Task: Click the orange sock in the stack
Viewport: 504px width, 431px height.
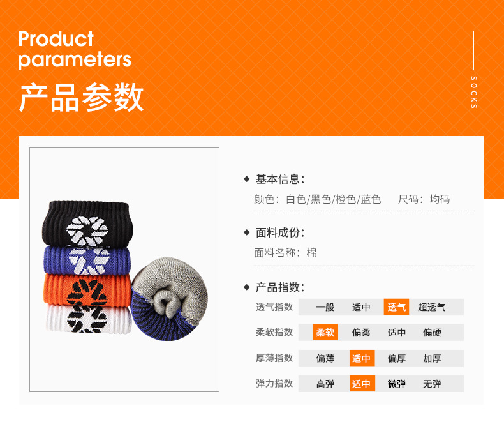Action: click(x=87, y=290)
